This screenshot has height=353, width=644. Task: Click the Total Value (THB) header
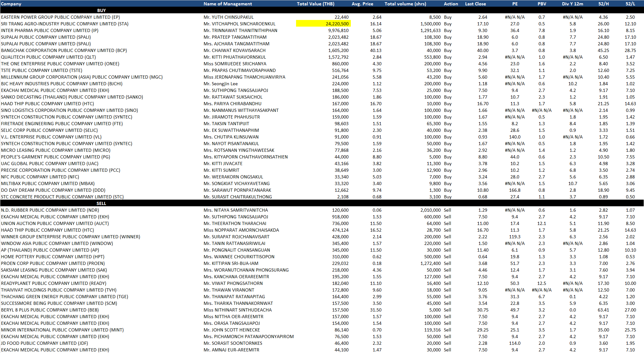click(x=315, y=4)
